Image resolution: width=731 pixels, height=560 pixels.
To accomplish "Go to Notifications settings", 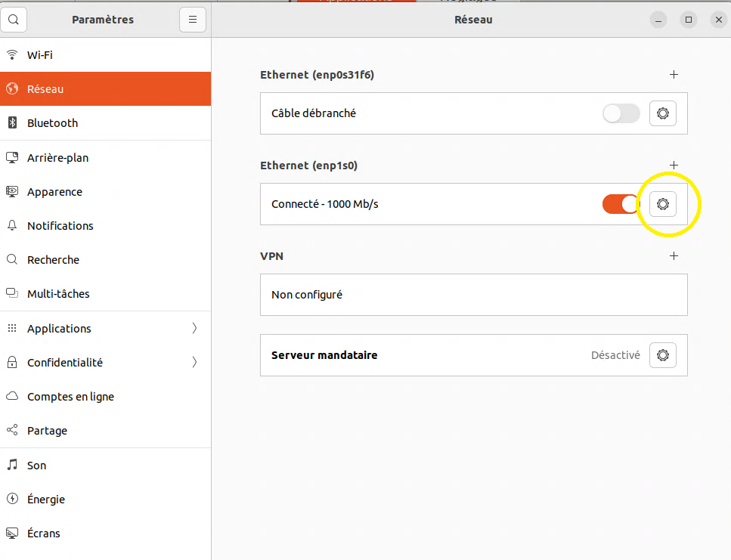I will coord(60,226).
